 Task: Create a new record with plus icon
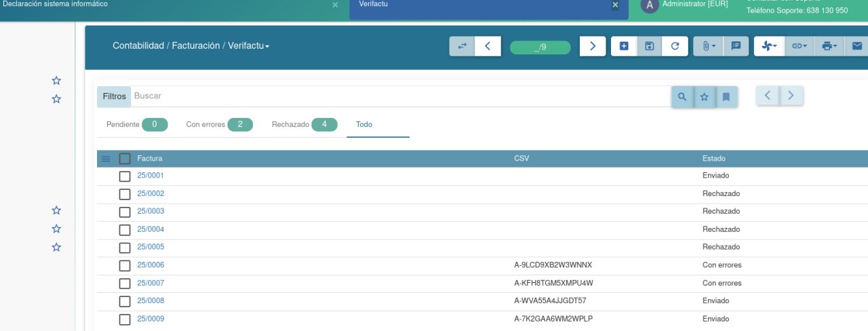coord(624,46)
